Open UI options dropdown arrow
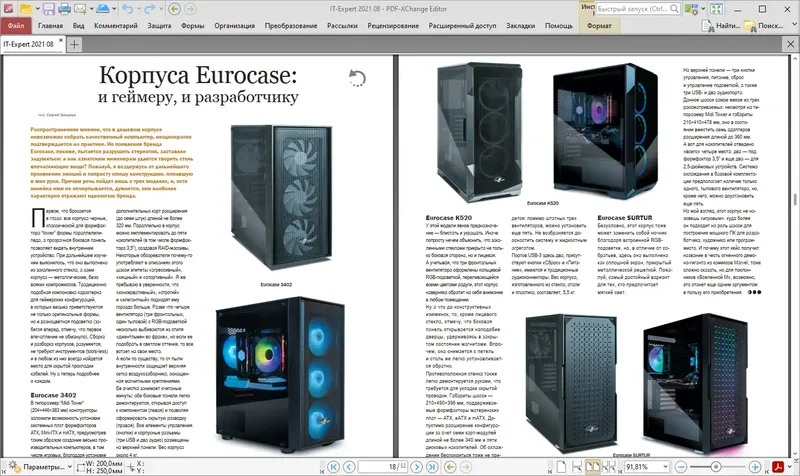 703,9
